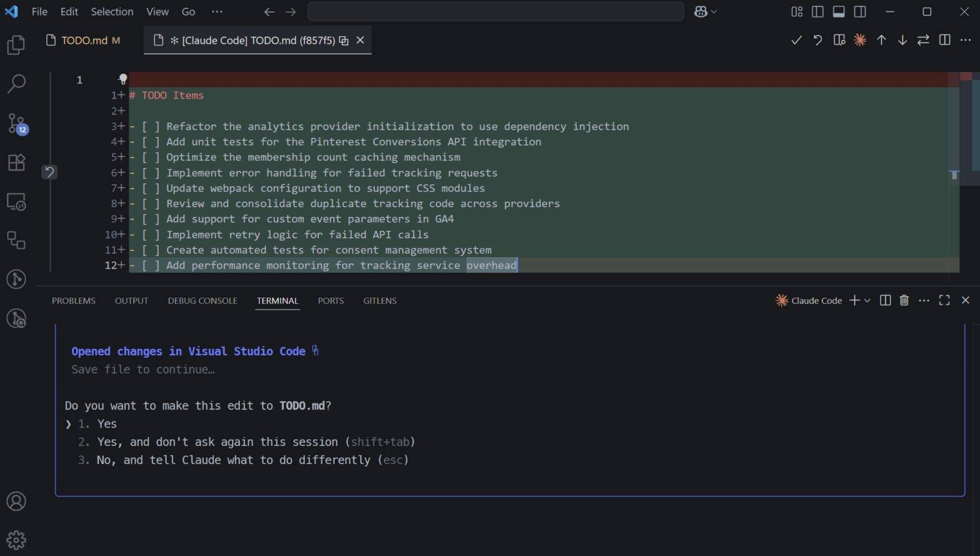Screen dimensions: 980x556
Task: Select the TODO.md editor tab
Action: [84, 41]
